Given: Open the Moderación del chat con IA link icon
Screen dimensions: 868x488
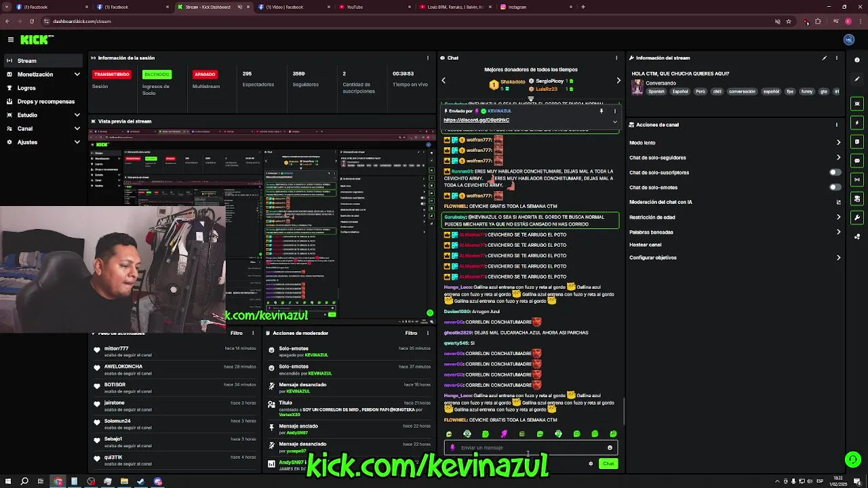Looking at the screenshot, I should (x=839, y=202).
